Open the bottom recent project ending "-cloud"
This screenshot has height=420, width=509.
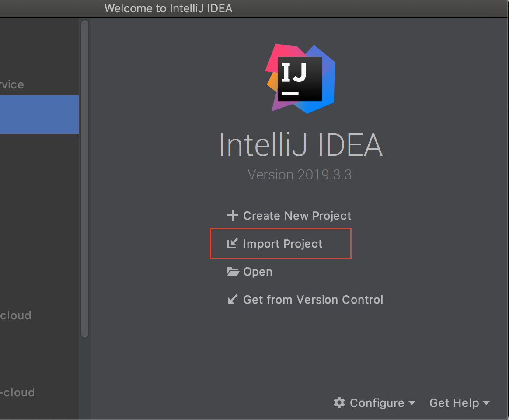[x=17, y=392]
